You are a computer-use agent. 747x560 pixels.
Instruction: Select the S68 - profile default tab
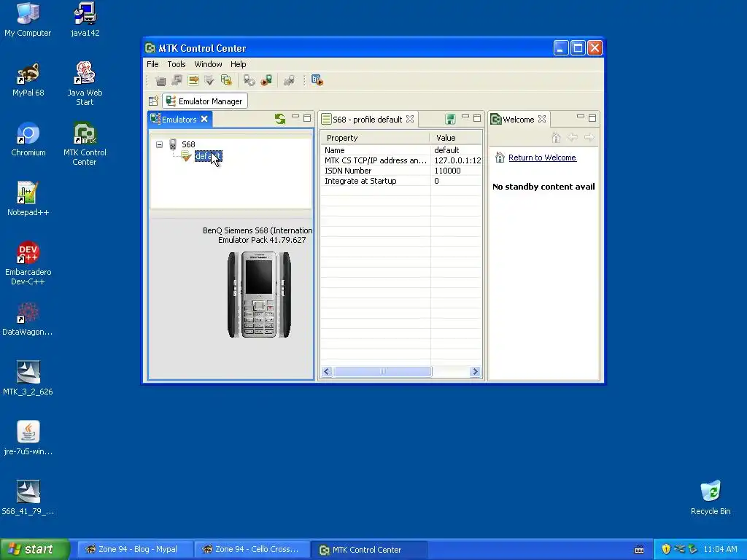(368, 120)
